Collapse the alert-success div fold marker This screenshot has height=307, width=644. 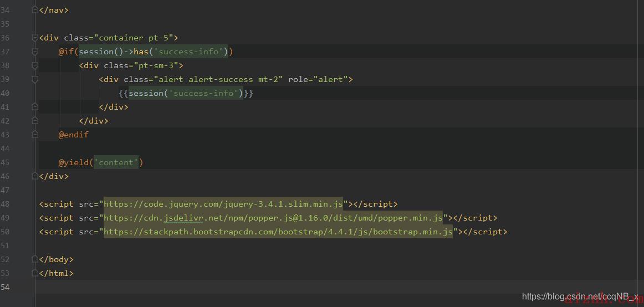[x=35, y=79]
